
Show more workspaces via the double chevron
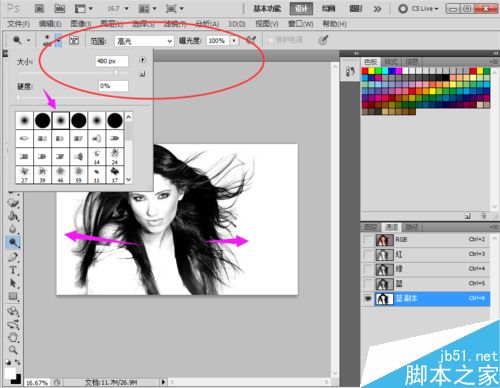pyautogui.click(x=377, y=9)
